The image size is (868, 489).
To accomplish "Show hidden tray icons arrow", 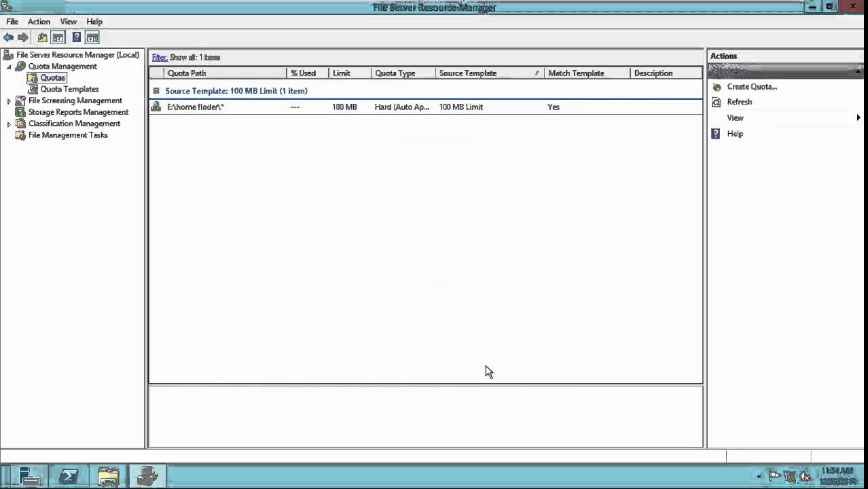I will (759, 477).
